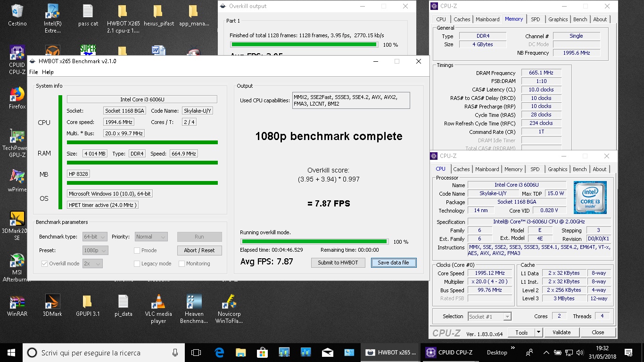This screenshot has width=644, height=362.
Task: Open Microsoft Store from taskbar
Action: tap(263, 353)
